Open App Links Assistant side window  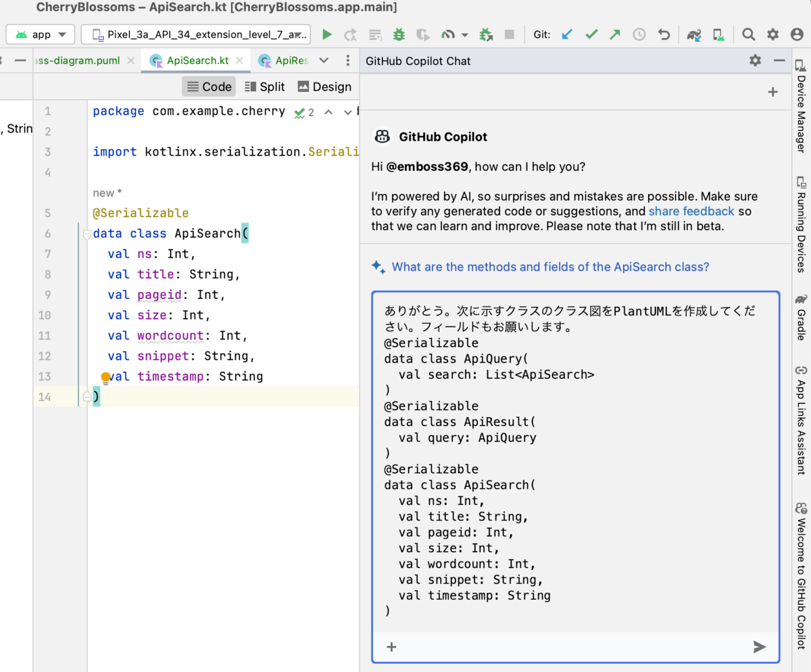point(801,419)
